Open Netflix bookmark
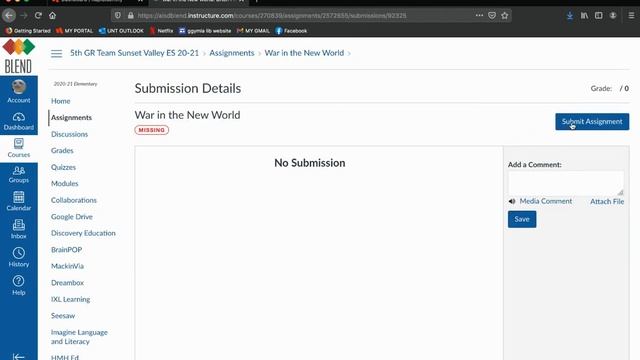 tap(161, 31)
